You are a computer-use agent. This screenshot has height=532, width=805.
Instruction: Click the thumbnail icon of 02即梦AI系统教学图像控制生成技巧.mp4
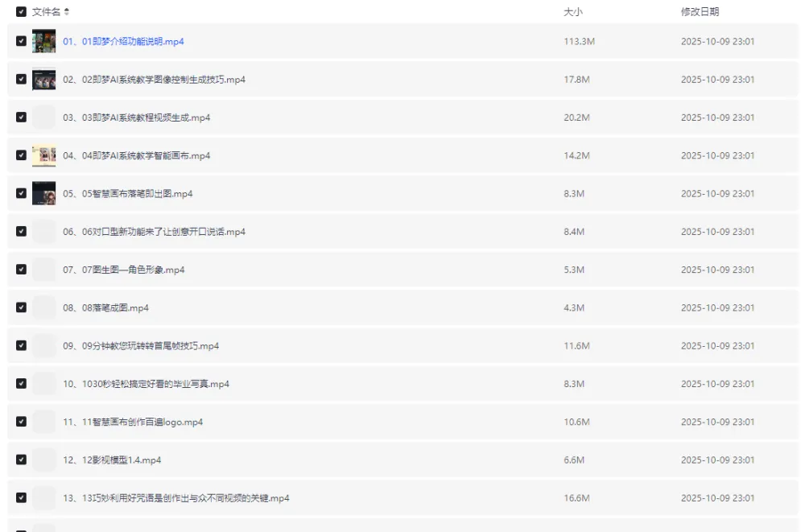click(x=43, y=80)
